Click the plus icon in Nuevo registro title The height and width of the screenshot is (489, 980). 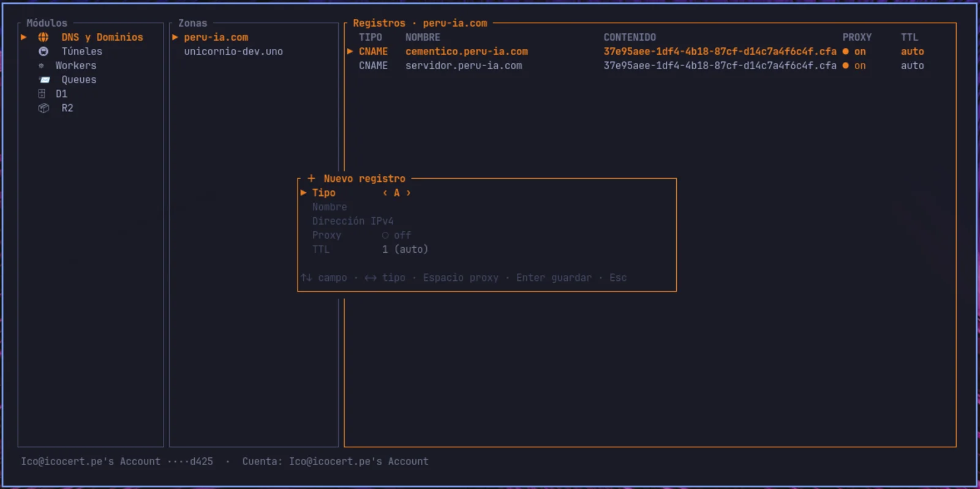coord(311,178)
